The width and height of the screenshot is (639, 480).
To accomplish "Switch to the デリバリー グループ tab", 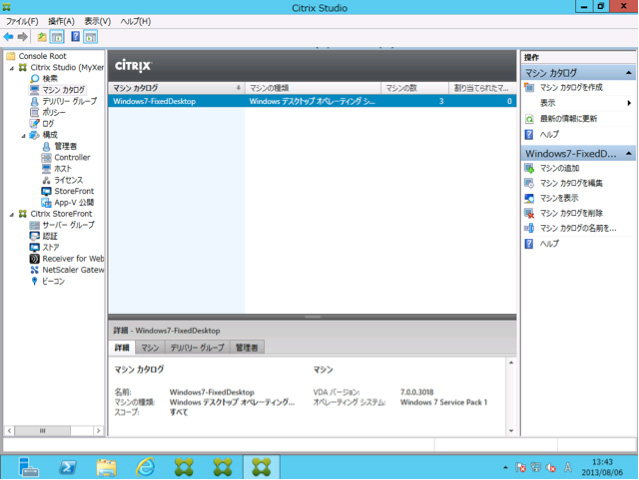I will coord(197,348).
